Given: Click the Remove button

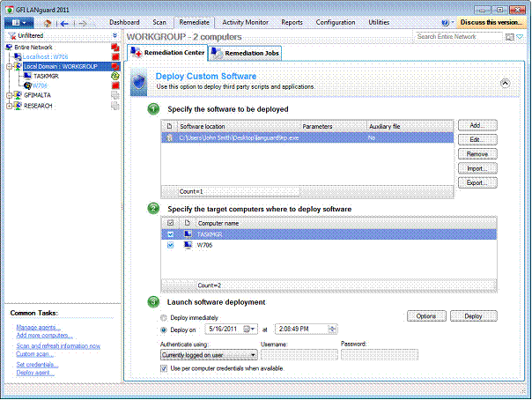Looking at the screenshot, I should (477, 154).
